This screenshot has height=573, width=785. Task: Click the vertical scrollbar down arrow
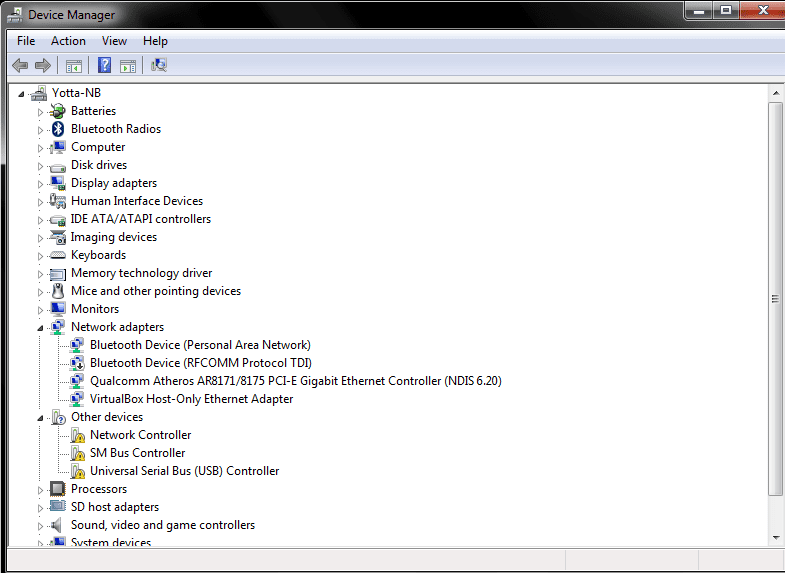pyautogui.click(x=776, y=538)
